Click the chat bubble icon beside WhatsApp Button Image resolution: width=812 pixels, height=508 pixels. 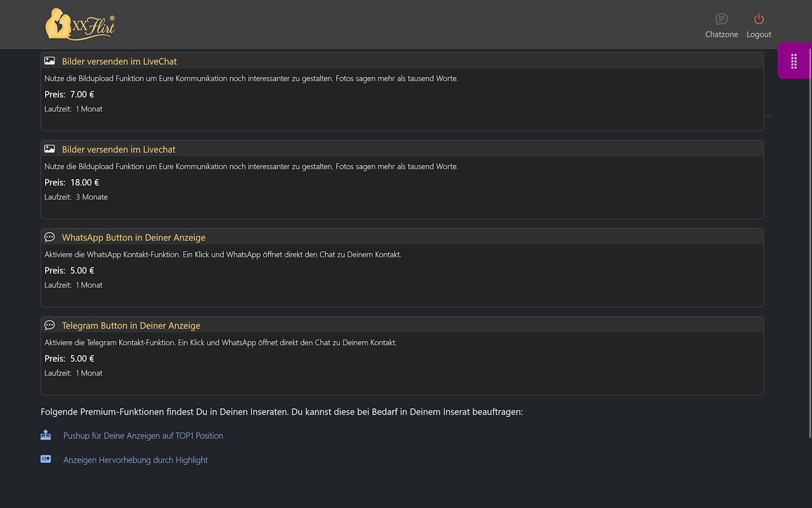[x=50, y=237]
